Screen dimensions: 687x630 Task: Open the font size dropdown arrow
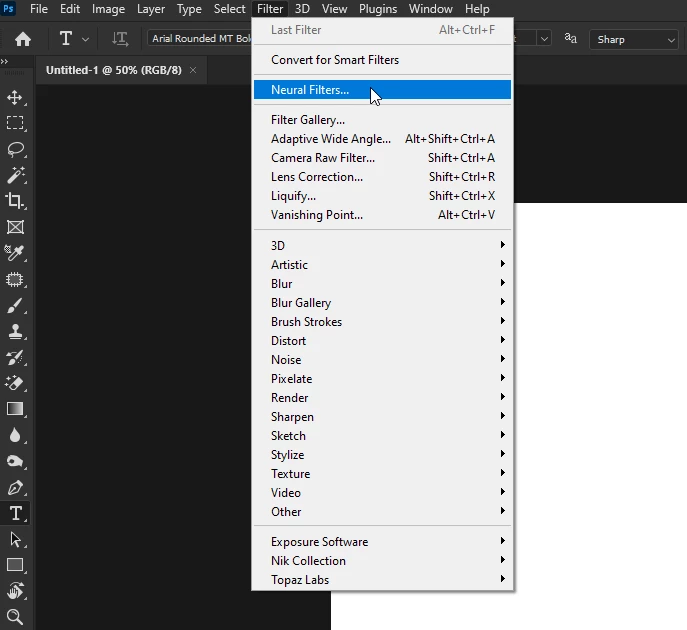pos(544,39)
